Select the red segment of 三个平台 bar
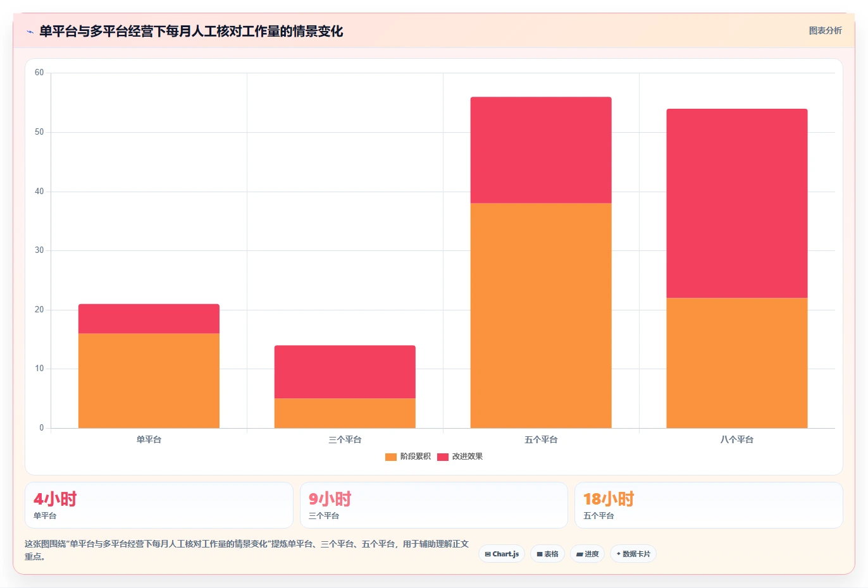868x588 pixels. pyautogui.click(x=345, y=372)
